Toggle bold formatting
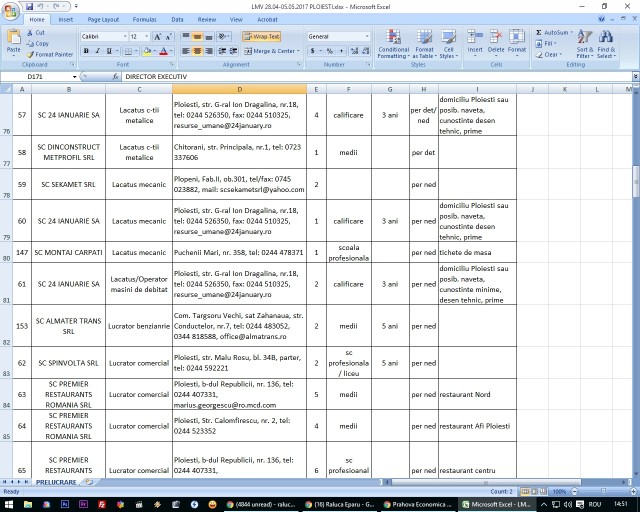This screenshot has width=640, height=512. pos(86,51)
